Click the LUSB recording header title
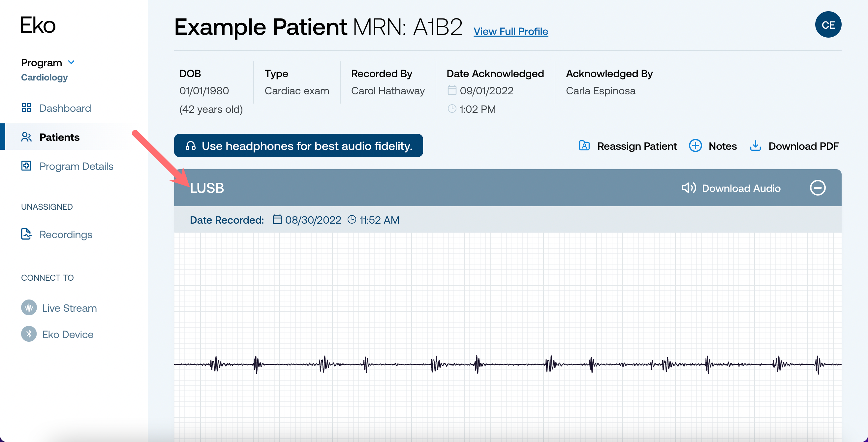Viewport: 868px width, 442px height. pos(207,188)
